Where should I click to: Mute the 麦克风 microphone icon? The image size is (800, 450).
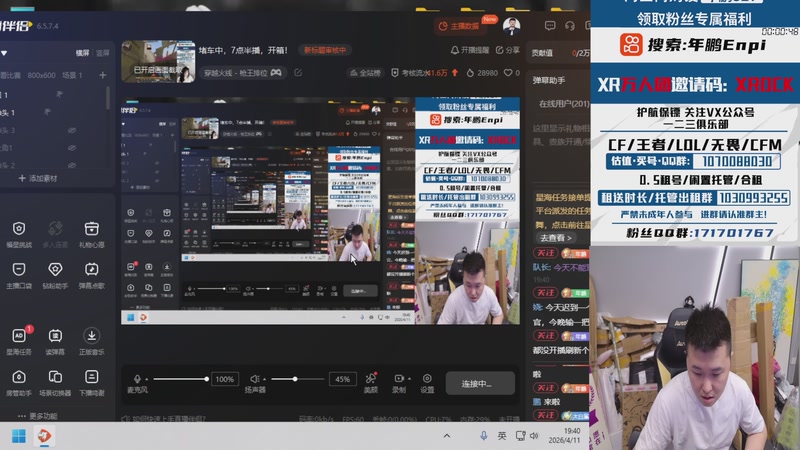(137, 379)
